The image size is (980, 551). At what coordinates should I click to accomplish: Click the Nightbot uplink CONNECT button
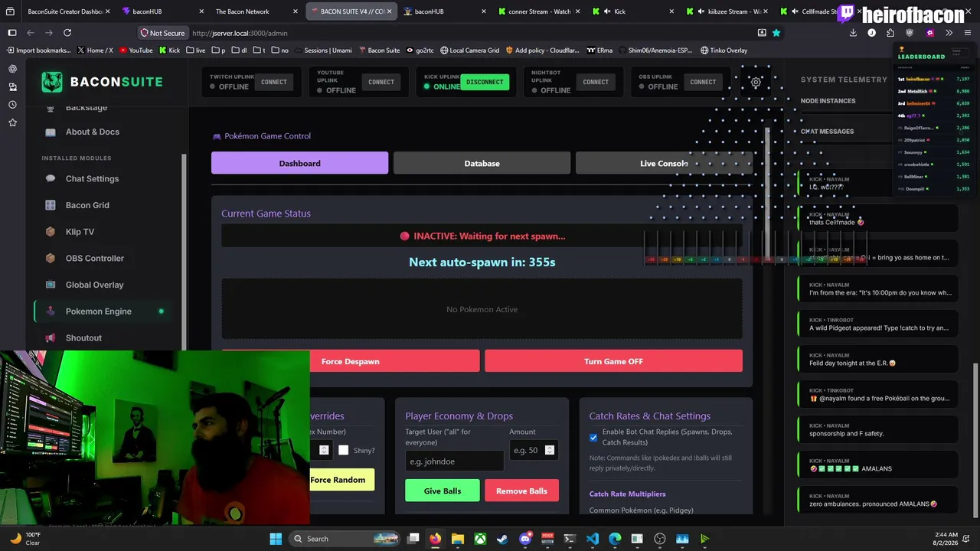click(596, 82)
